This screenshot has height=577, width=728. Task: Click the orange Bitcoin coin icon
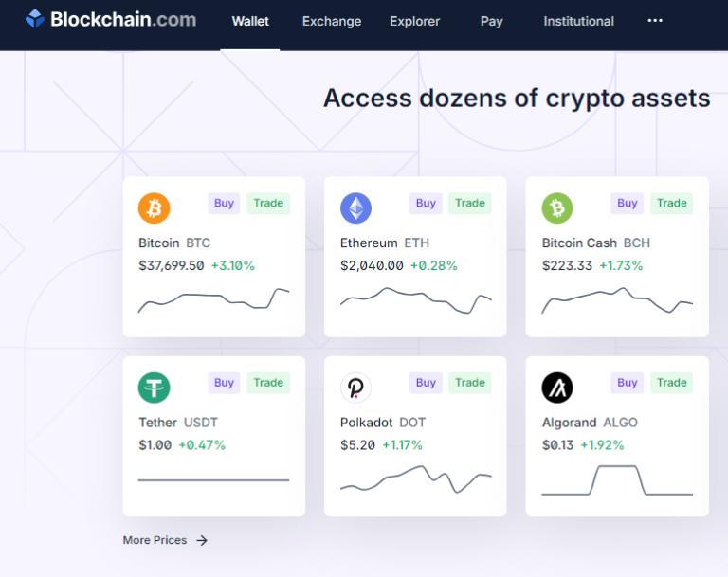(x=155, y=207)
